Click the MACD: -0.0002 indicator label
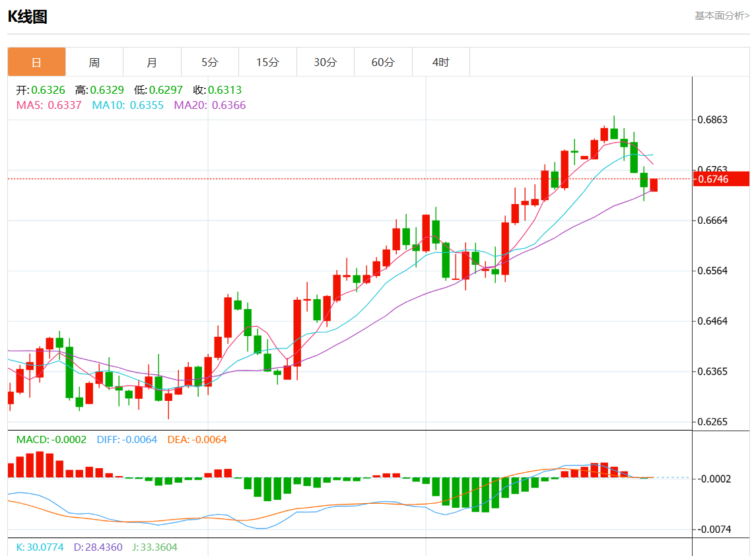Image resolution: width=756 pixels, height=556 pixels. click(51, 440)
